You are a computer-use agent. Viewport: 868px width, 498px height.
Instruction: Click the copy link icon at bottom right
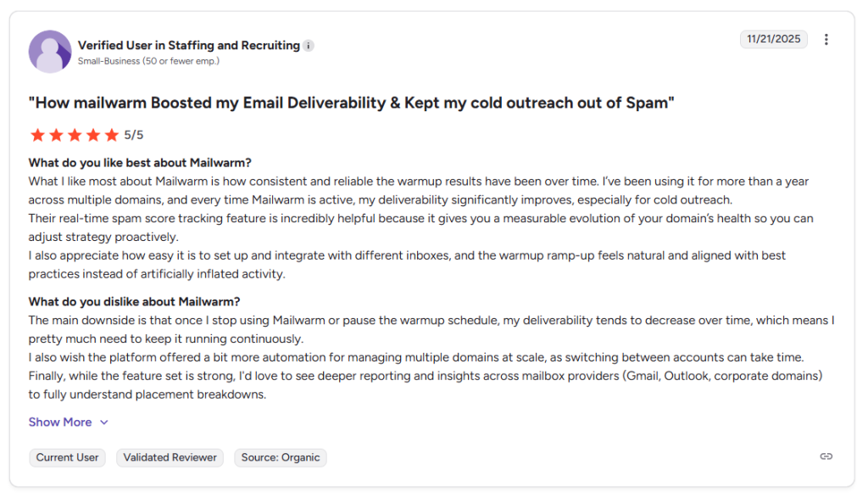point(826,456)
